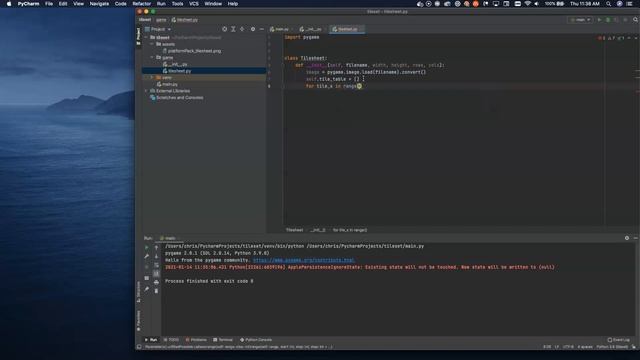Print the Run console output
This screenshot has height=360, width=640.
click(x=156, y=282)
